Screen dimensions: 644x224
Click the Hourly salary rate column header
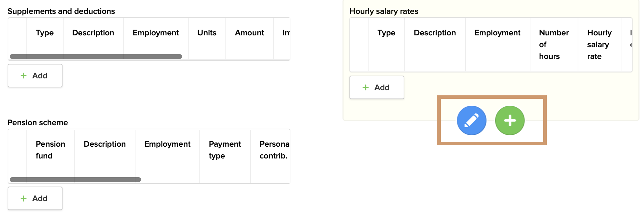point(599,44)
